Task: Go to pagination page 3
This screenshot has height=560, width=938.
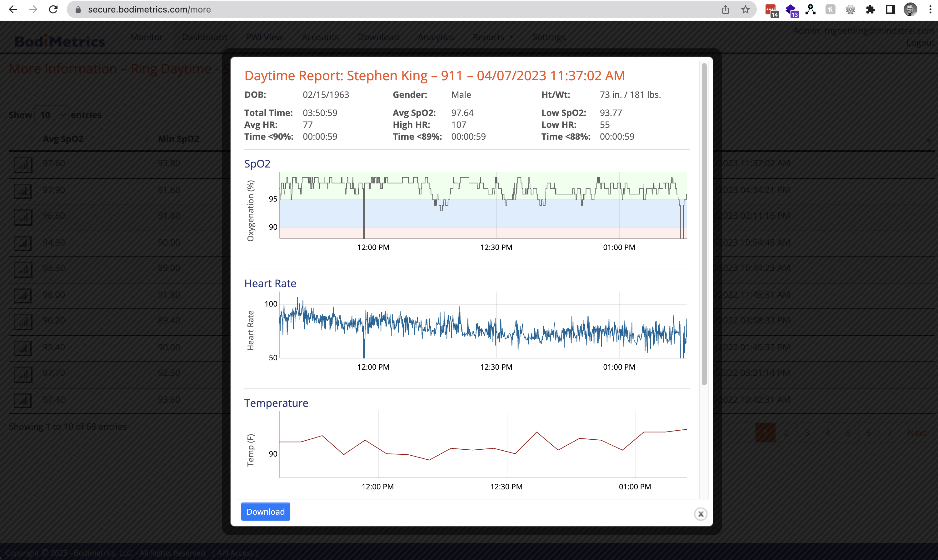Action: 807,432
